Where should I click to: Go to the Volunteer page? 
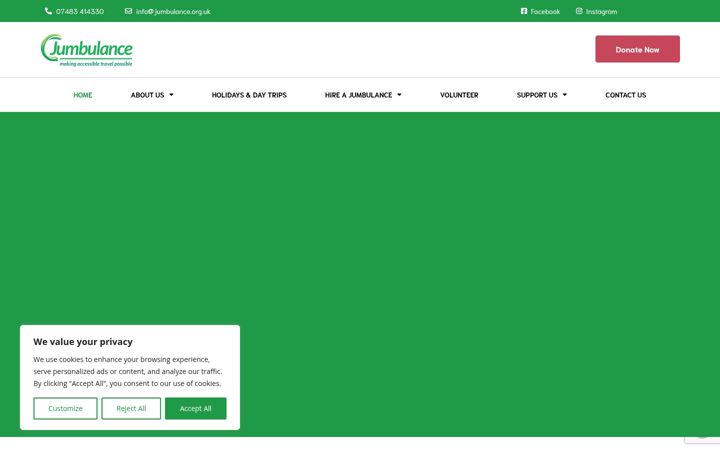tap(459, 95)
